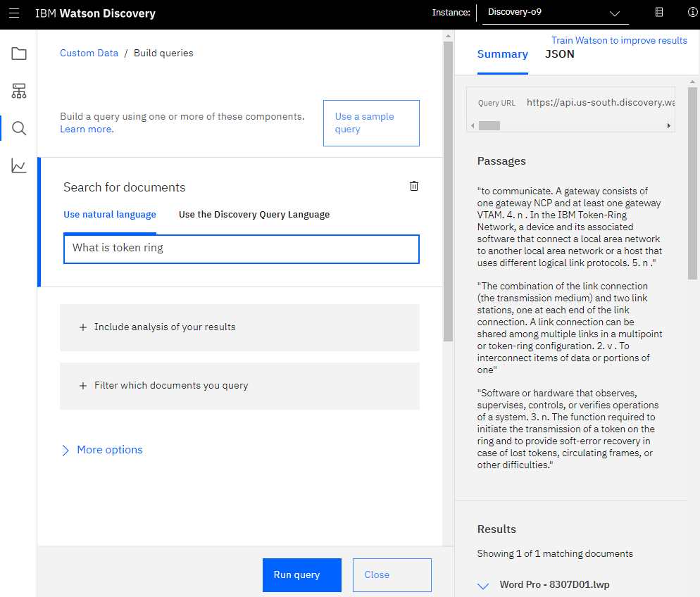Click the Query URL text
Viewport: 700px width, 597px height.
(601, 103)
